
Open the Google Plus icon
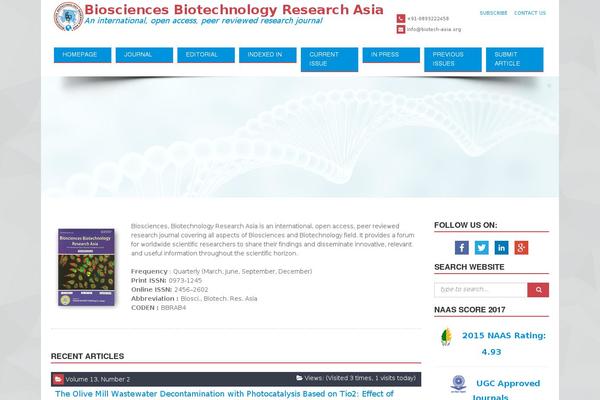pos(521,248)
